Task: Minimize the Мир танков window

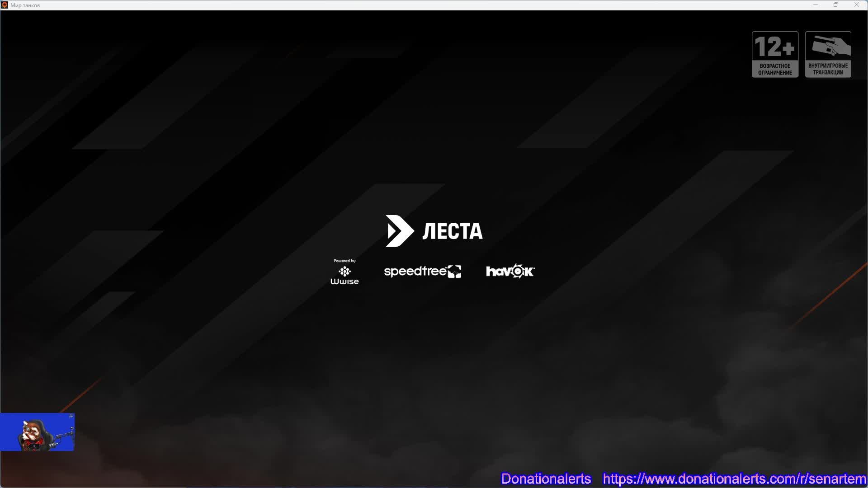Action: coord(816,5)
